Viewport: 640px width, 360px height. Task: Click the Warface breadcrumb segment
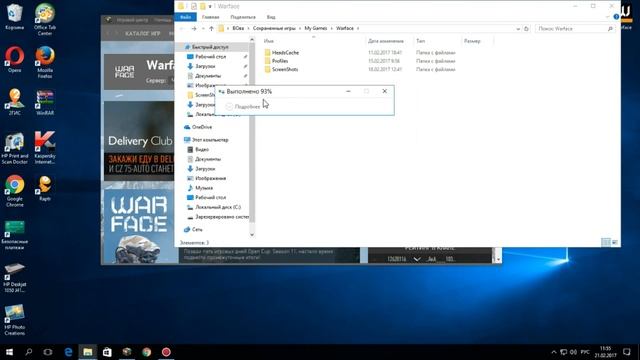tap(345, 28)
